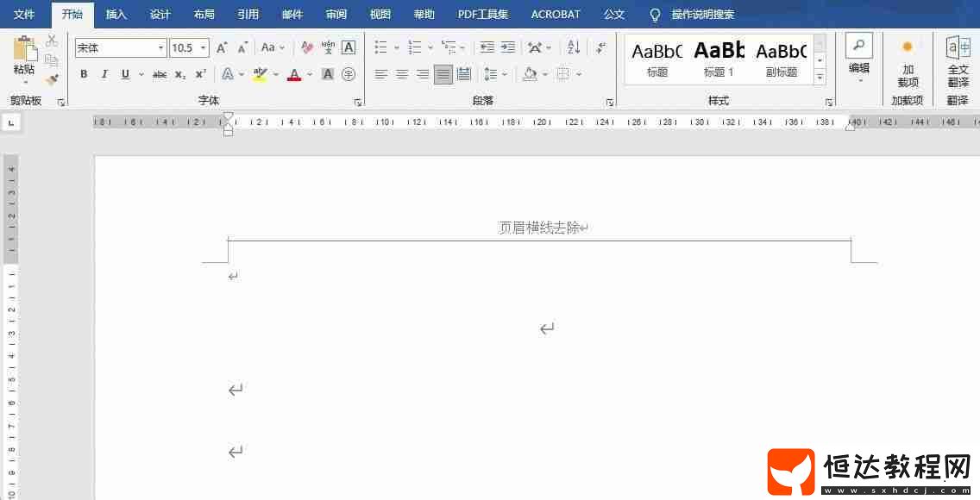Open the 文件 (File) tab
Screen dimensions: 980x500
[x=24, y=14]
